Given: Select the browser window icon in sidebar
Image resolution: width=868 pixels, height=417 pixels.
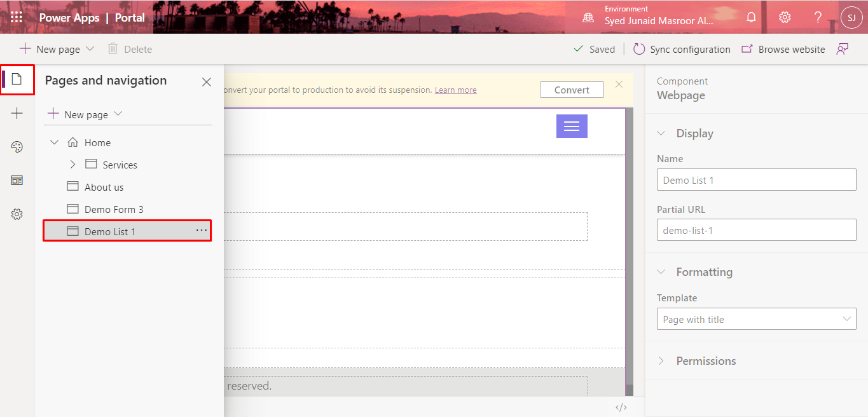Looking at the screenshot, I should (x=17, y=180).
